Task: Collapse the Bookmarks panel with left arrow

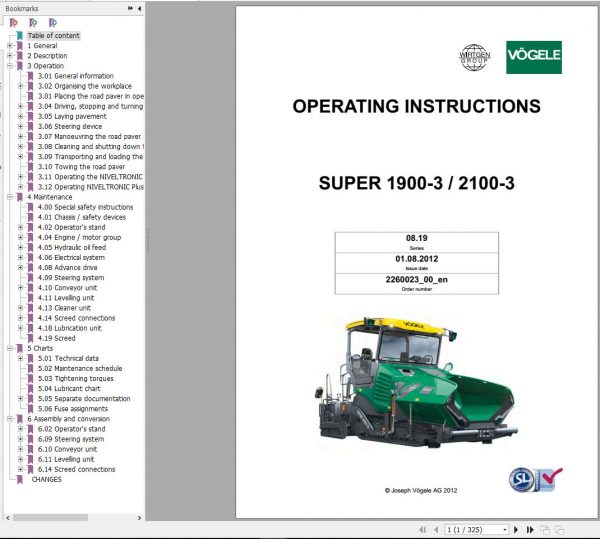Action: (x=139, y=8)
